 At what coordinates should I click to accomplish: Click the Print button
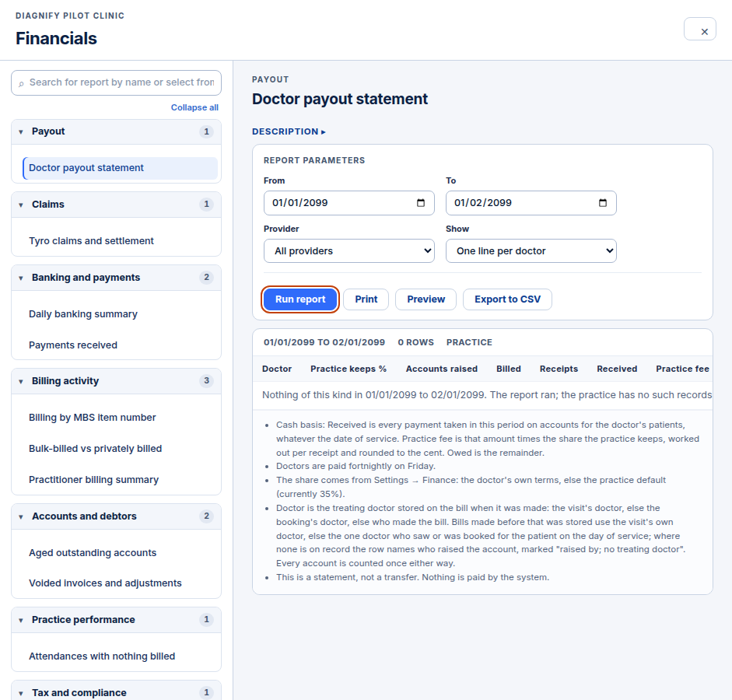click(366, 299)
